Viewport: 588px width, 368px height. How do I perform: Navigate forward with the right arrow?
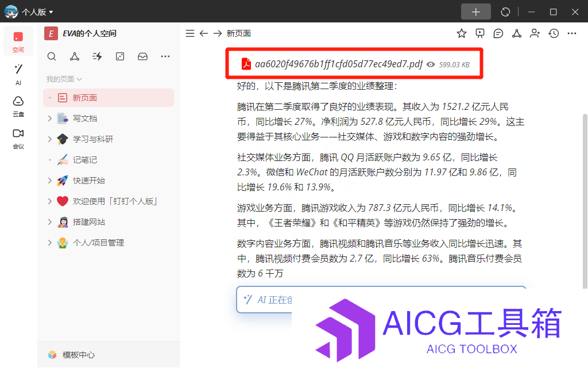point(218,33)
